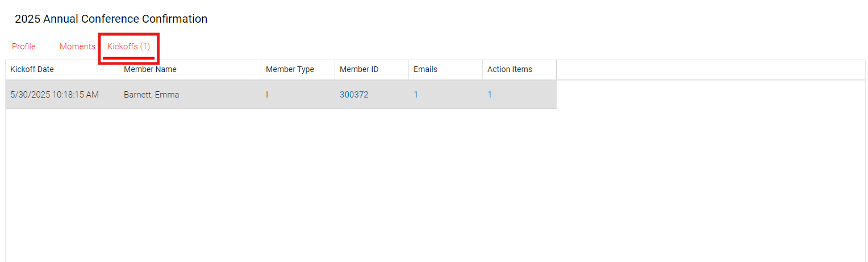Click the Member ID column header
This screenshot has width=868, height=262.
tap(372, 70)
